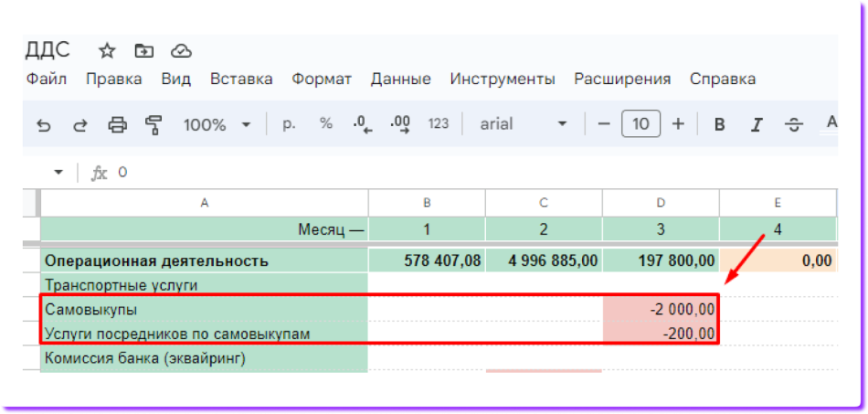Star the ДДС document
The image size is (868, 414).
coord(107,50)
